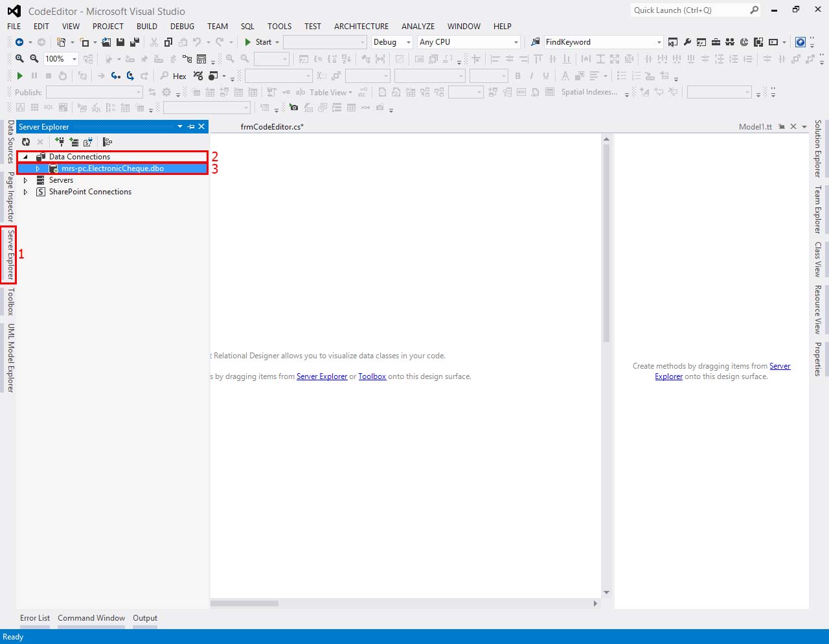Click the tree-view icon in Server Explorer toolbar
Screen dimensions: 829x644
tap(108, 142)
